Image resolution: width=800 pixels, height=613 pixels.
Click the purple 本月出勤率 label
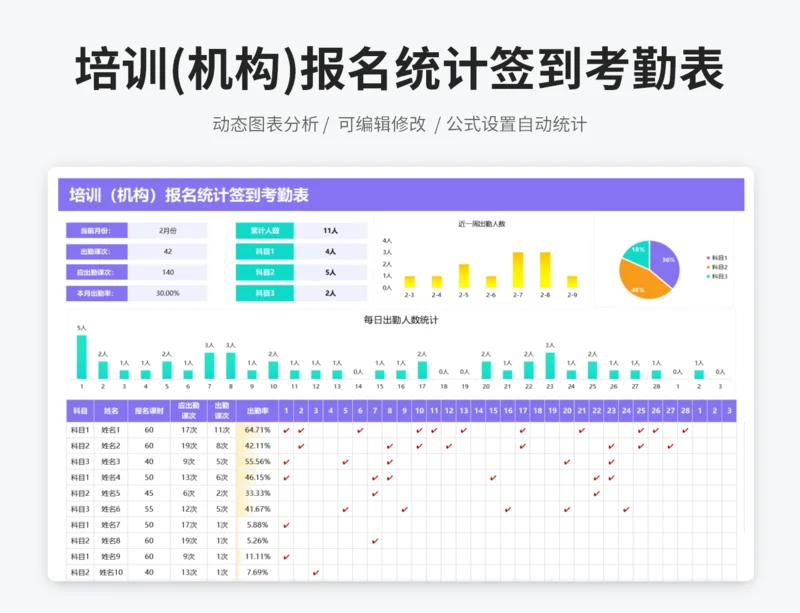point(96,293)
